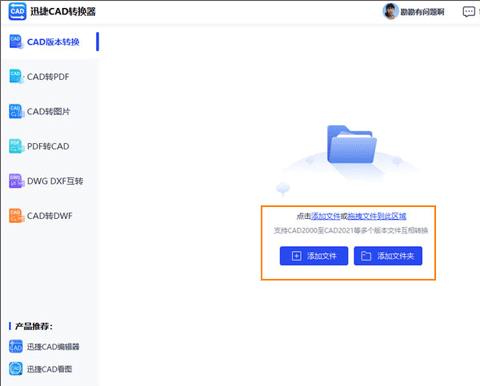
Task: Click the CAD转图片 sidebar icon
Action: [16, 111]
